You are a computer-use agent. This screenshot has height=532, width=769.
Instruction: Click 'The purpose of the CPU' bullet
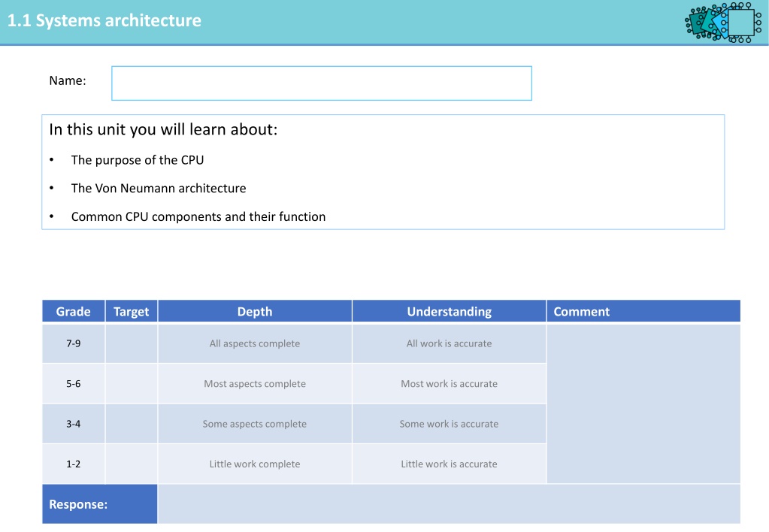click(138, 160)
